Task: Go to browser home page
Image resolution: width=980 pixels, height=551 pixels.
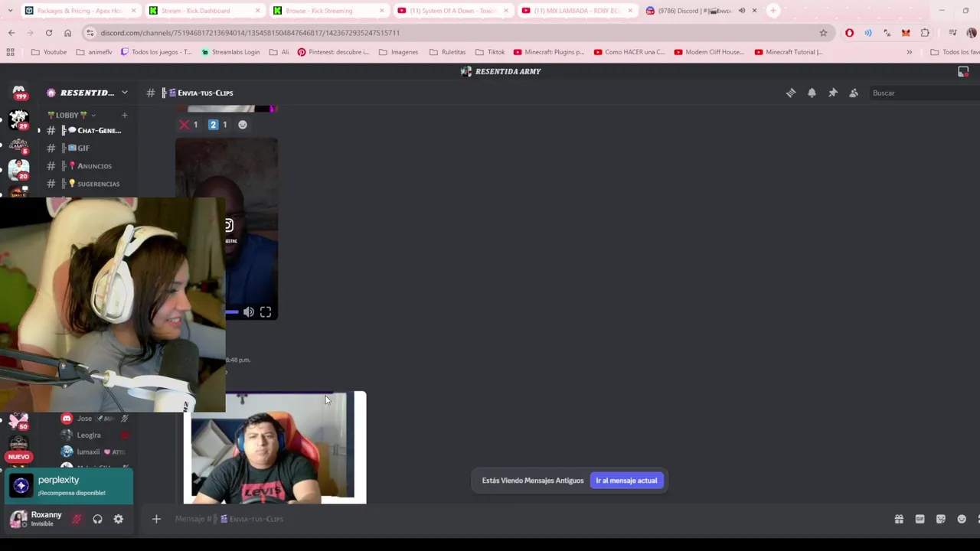Action: coord(67,33)
